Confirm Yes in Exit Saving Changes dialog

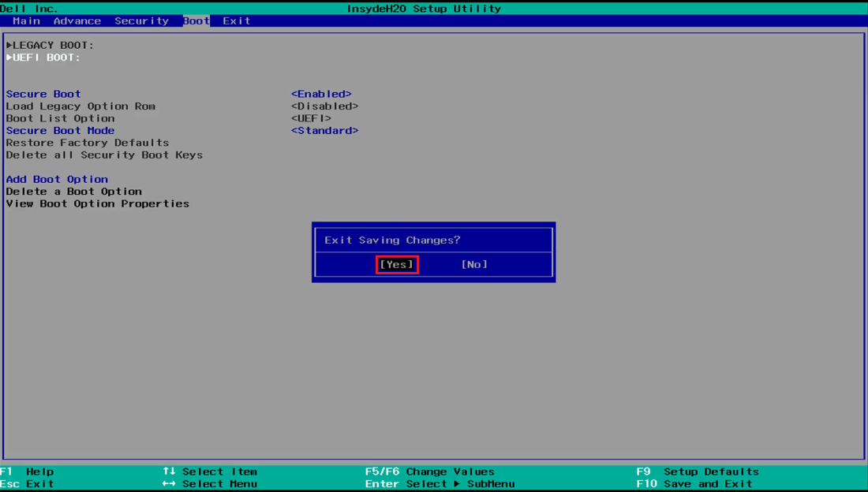(397, 265)
